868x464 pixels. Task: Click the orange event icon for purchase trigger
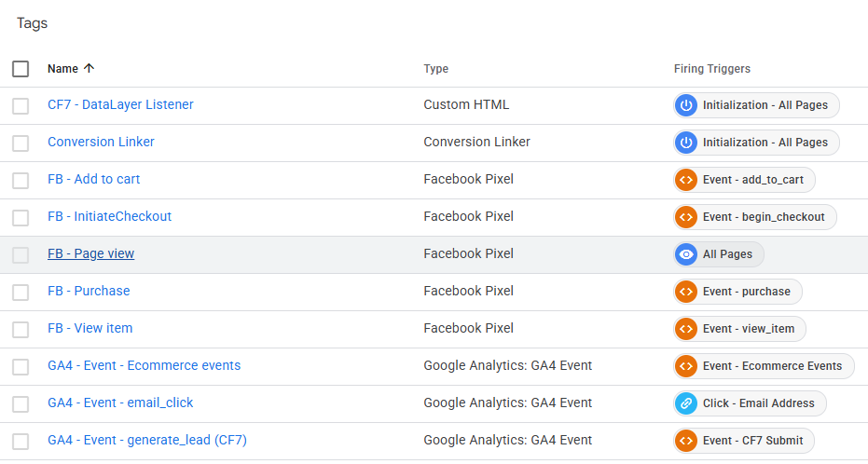(x=686, y=292)
